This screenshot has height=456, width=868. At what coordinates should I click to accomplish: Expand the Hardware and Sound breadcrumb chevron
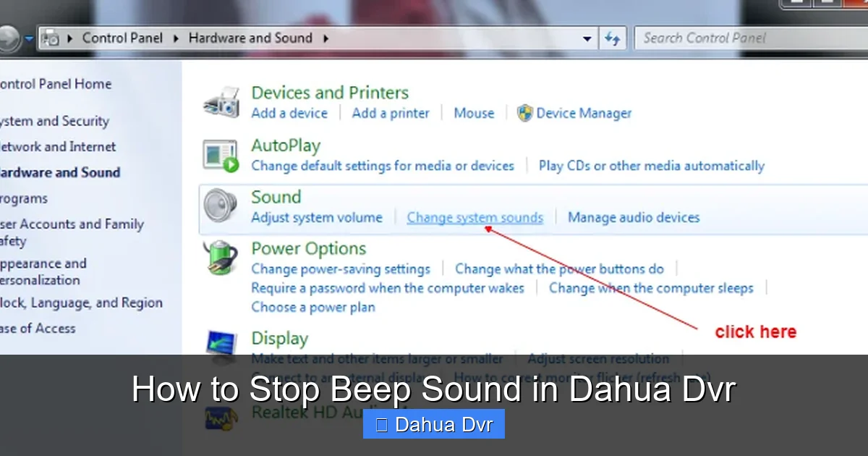[x=326, y=38]
